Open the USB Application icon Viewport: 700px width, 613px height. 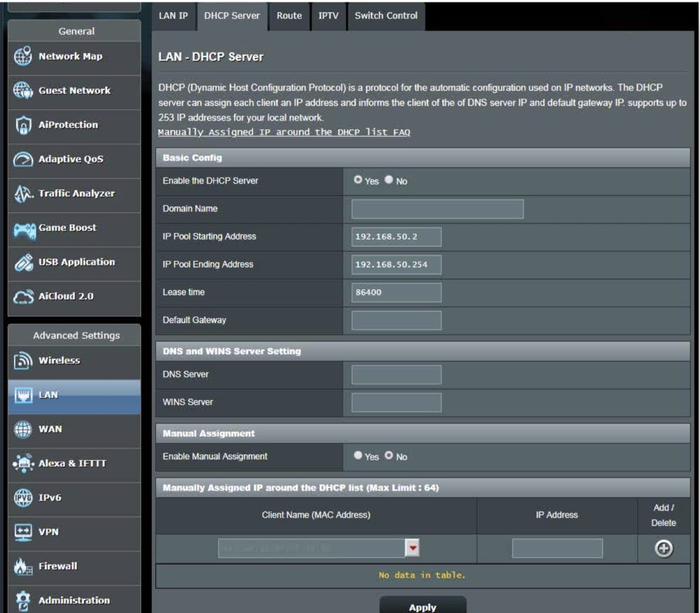tap(23, 262)
